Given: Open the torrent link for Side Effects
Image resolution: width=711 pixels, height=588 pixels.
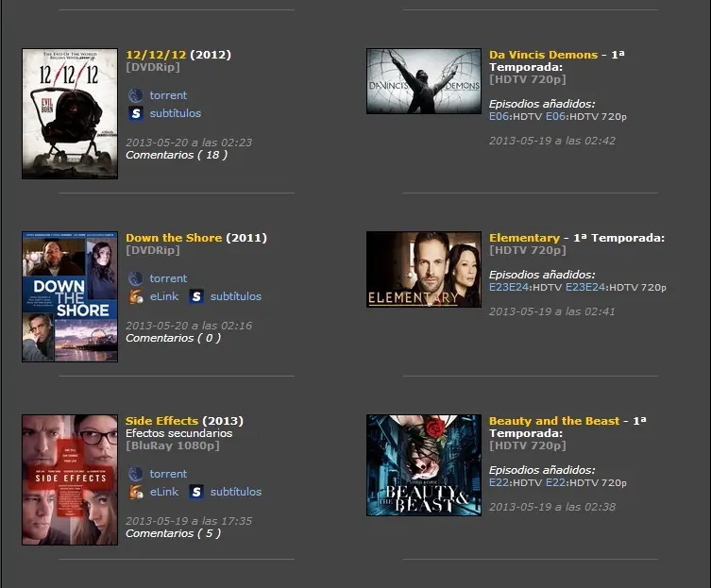Looking at the screenshot, I should [168, 474].
